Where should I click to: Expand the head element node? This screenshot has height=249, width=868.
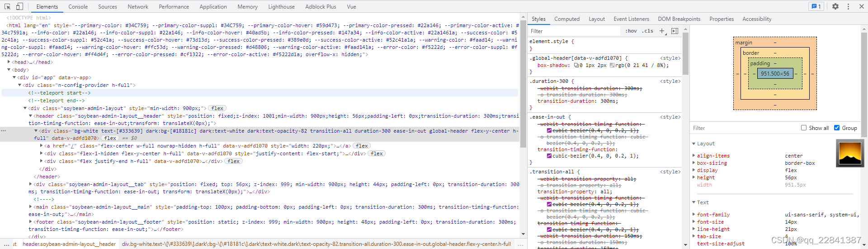click(9, 62)
